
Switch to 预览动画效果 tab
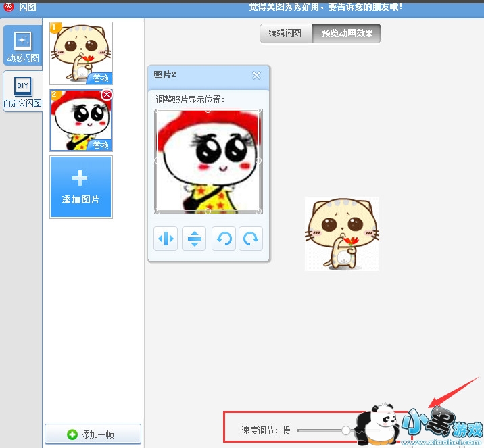tap(347, 33)
